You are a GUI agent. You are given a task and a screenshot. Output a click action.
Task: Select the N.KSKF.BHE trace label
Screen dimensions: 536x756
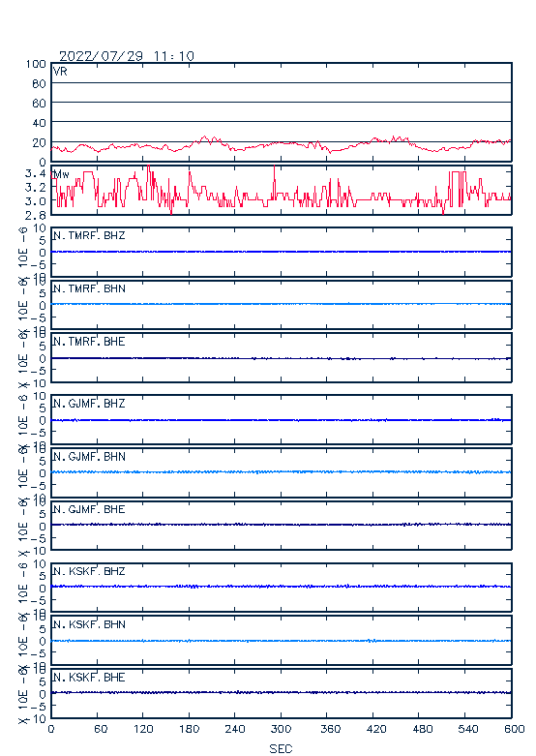coord(89,677)
